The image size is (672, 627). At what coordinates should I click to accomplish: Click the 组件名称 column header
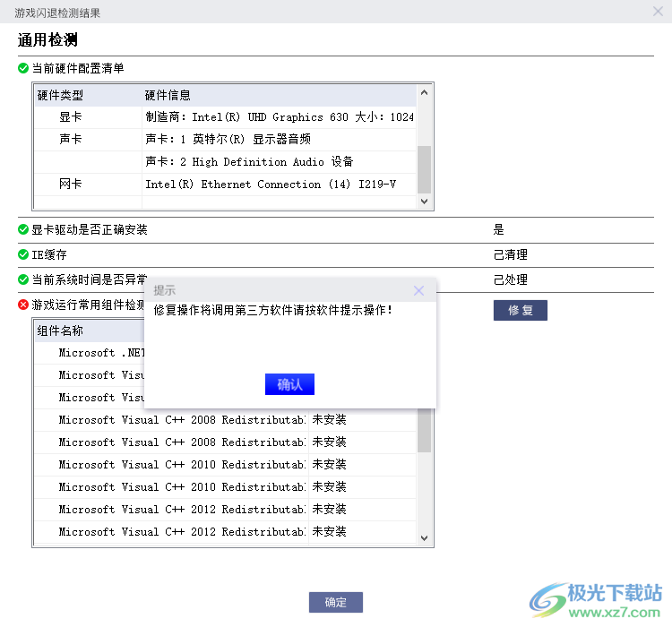60,331
